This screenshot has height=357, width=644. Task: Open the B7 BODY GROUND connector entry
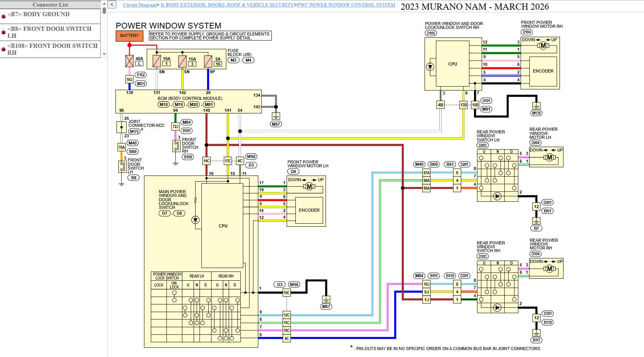pos(39,14)
